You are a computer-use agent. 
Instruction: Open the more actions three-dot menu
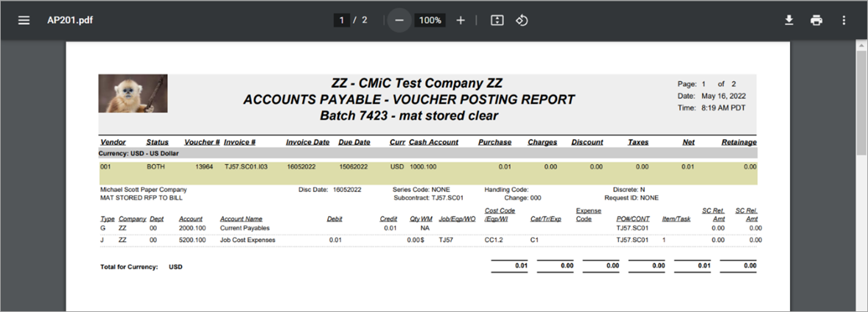(x=844, y=21)
